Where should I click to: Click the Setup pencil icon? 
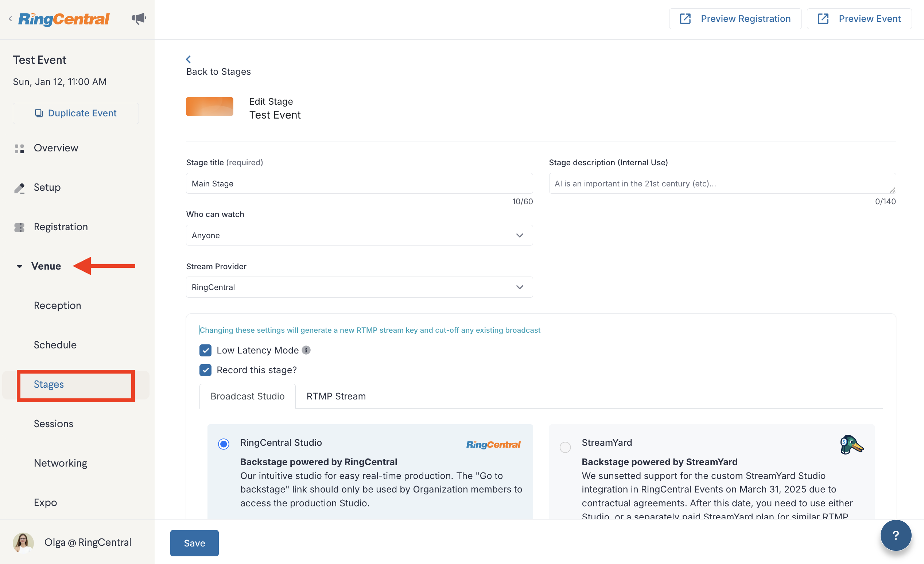point(19,188)
